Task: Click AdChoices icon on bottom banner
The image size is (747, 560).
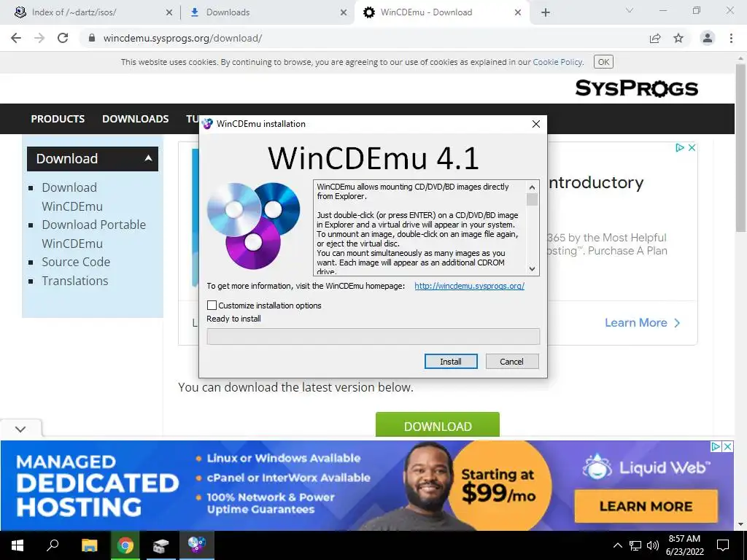Action: click(x=716, y=447)
